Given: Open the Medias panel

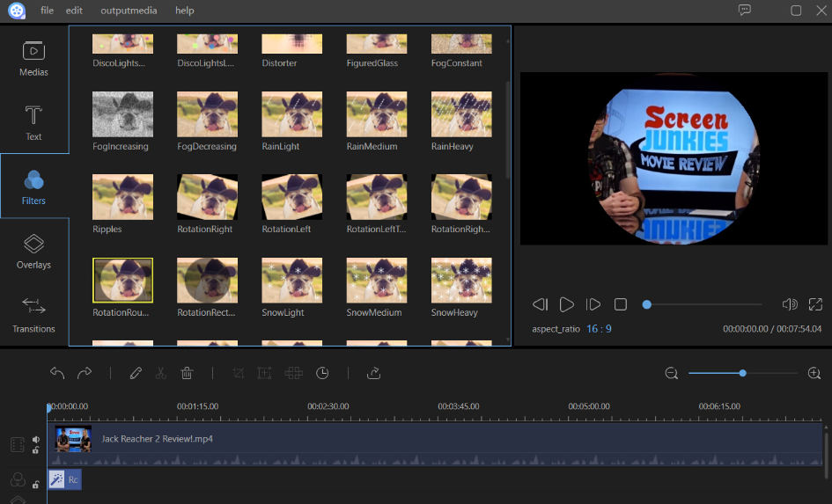Looking at the screenshot, I should (x=33, y=58).
